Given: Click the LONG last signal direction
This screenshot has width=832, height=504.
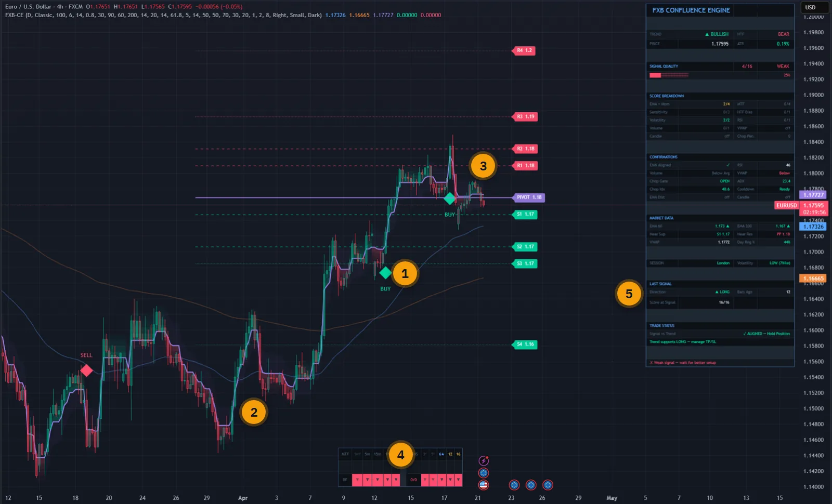Looking at the screenshot, I should [723, 292].
